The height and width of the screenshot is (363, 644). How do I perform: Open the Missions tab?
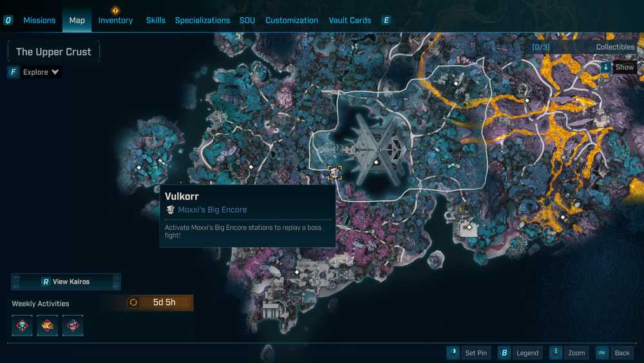click(x=39, y=20)
